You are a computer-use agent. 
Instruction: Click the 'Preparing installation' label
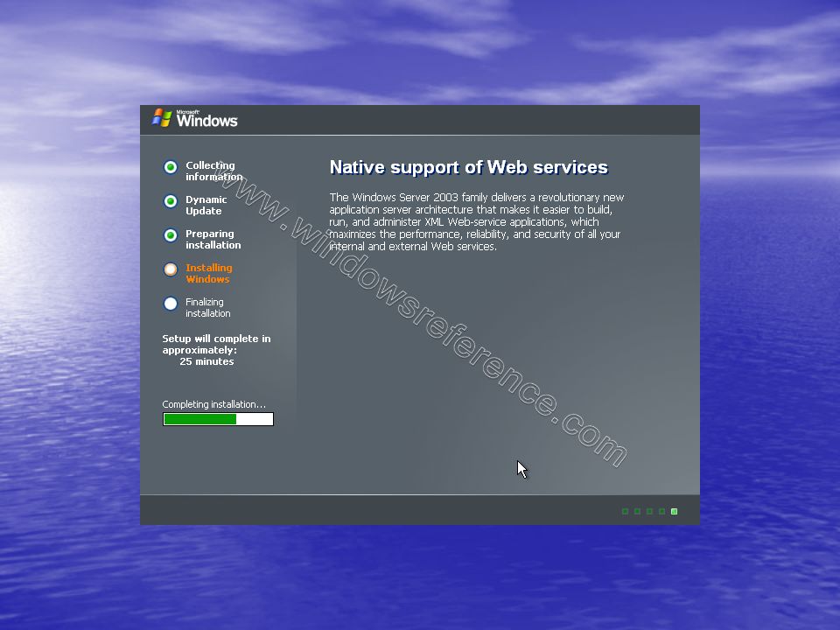pos(213,240)
